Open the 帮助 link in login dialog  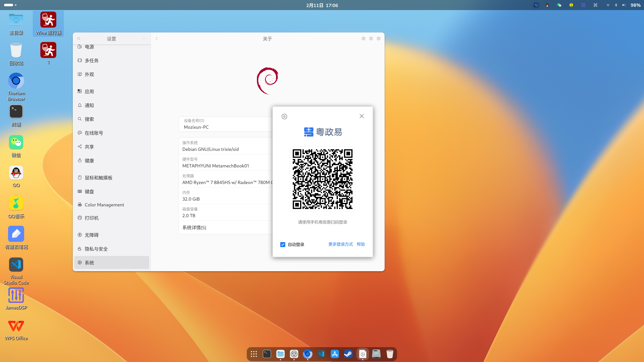(x=360, y=244)
